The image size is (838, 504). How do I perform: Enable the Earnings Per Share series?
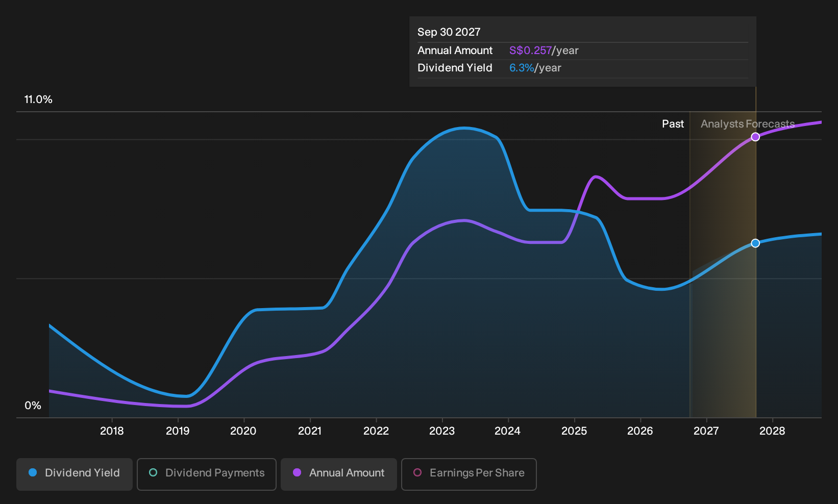point(469,474)
